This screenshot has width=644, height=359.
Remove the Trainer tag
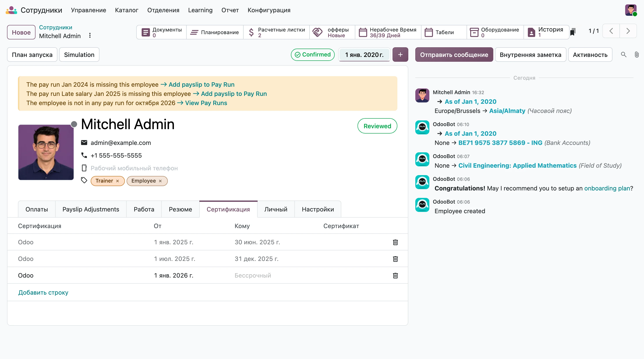click(x=117, y=181)
